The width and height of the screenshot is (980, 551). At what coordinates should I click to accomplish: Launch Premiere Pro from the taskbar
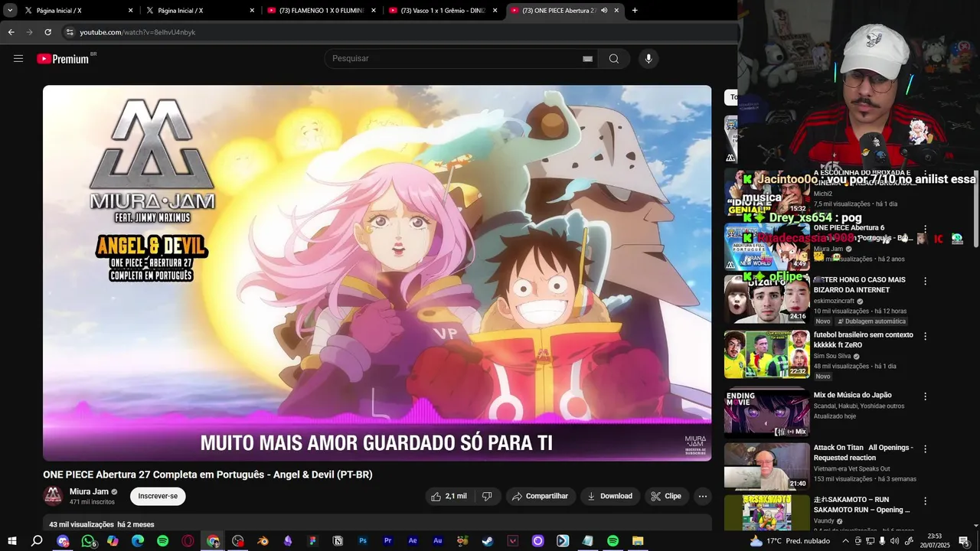click(x=388, y=541)
